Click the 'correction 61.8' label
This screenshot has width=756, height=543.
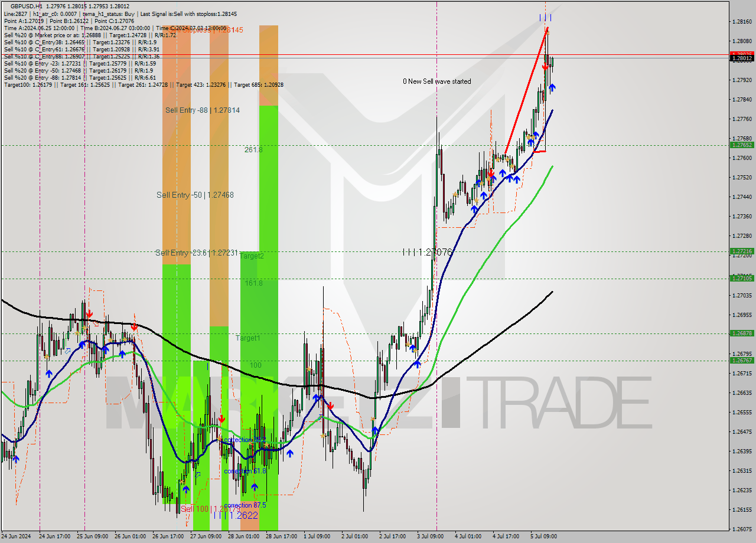(245, 471)
